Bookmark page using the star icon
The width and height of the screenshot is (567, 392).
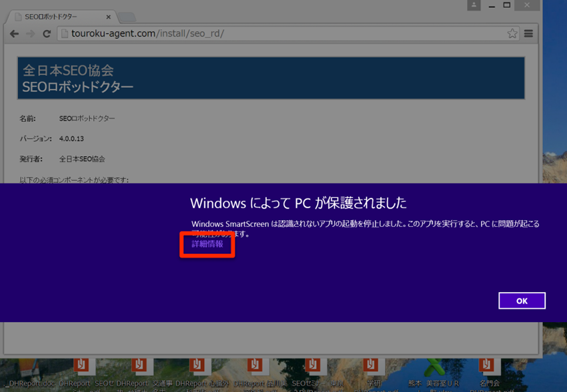click(x=512, y=33)
